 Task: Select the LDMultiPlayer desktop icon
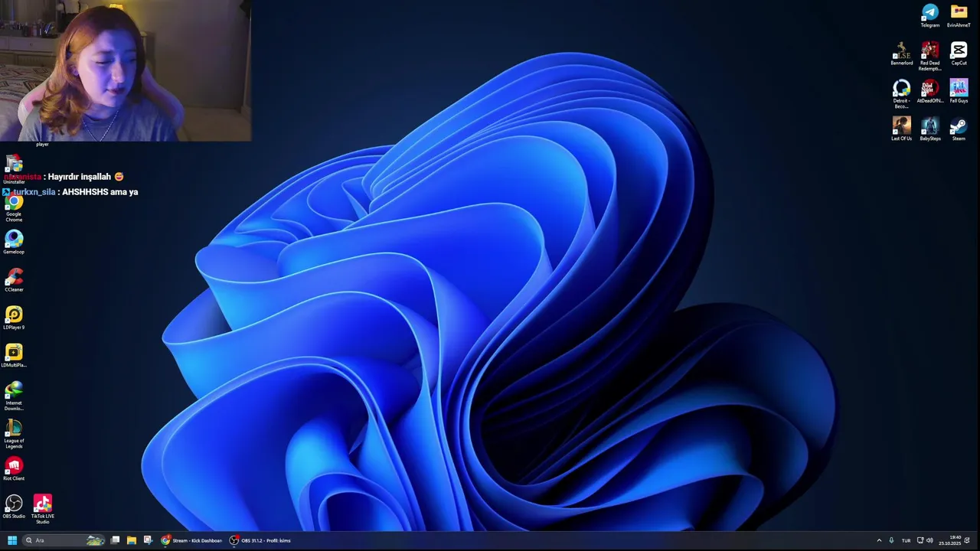(x=14, y=355)
